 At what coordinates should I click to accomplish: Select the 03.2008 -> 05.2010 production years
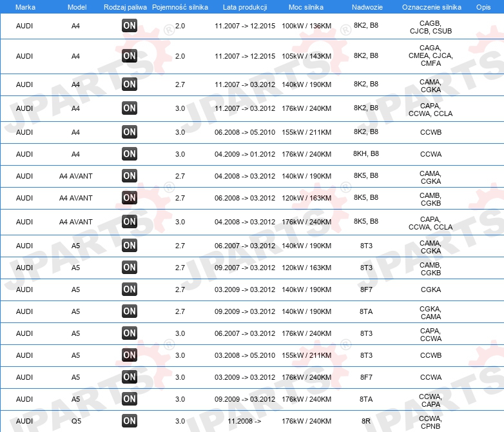tap(245, 355)
